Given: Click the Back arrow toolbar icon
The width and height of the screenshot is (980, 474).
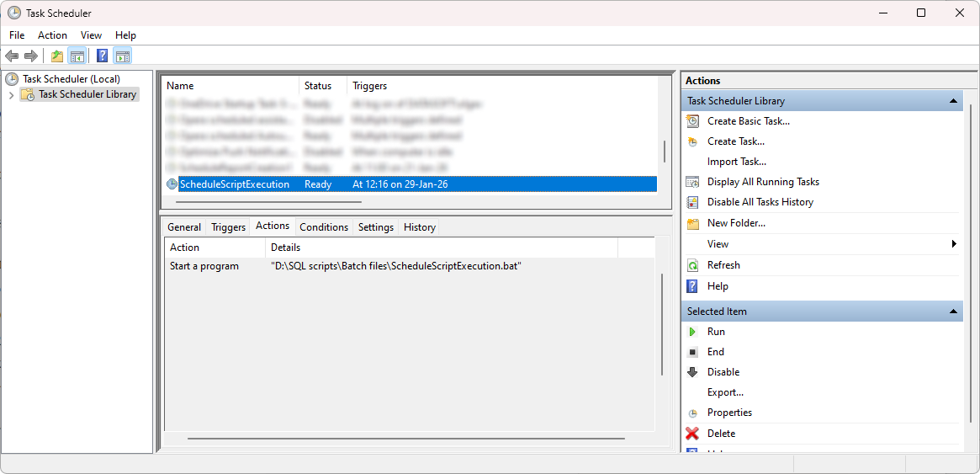Looking at the screenshot, I should (x=11, y=56).
